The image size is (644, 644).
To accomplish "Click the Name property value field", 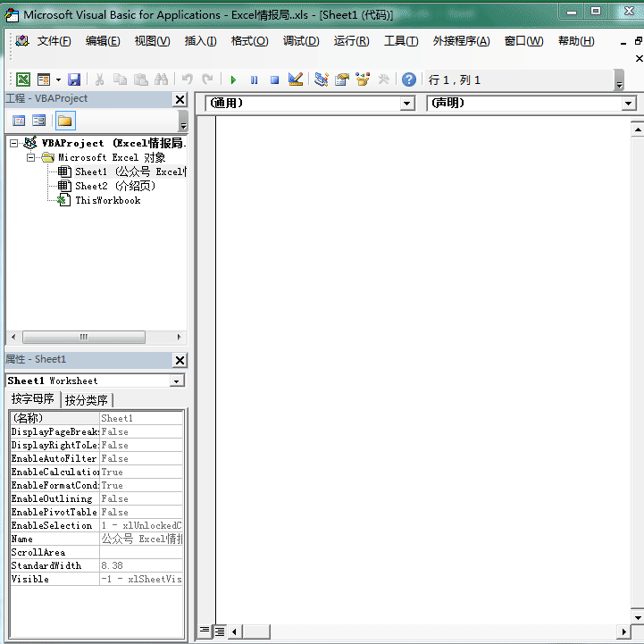I will (141, 539).
